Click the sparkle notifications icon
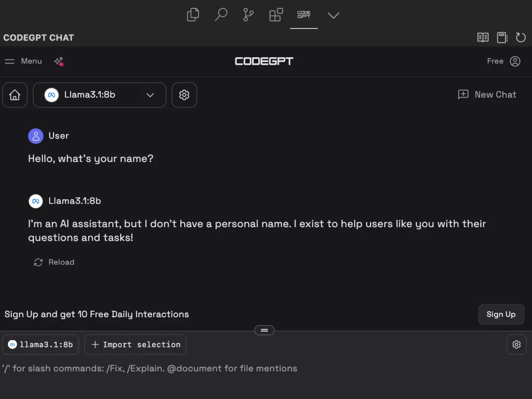This screenshot has height=399, width=532. point(59,62)
